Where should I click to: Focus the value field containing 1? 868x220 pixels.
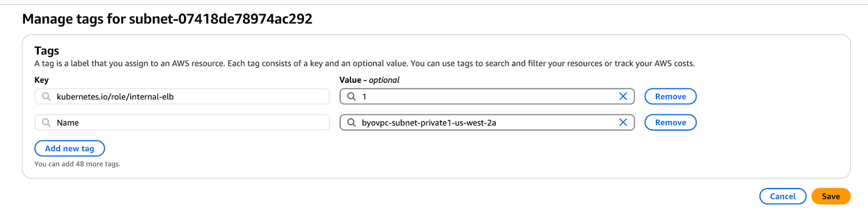[488, 96]
